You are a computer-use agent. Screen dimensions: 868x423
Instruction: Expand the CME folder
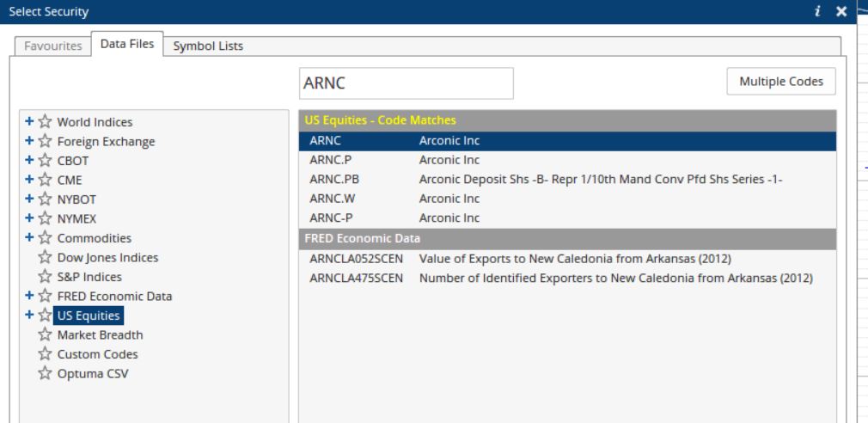[x=29, y=180]
